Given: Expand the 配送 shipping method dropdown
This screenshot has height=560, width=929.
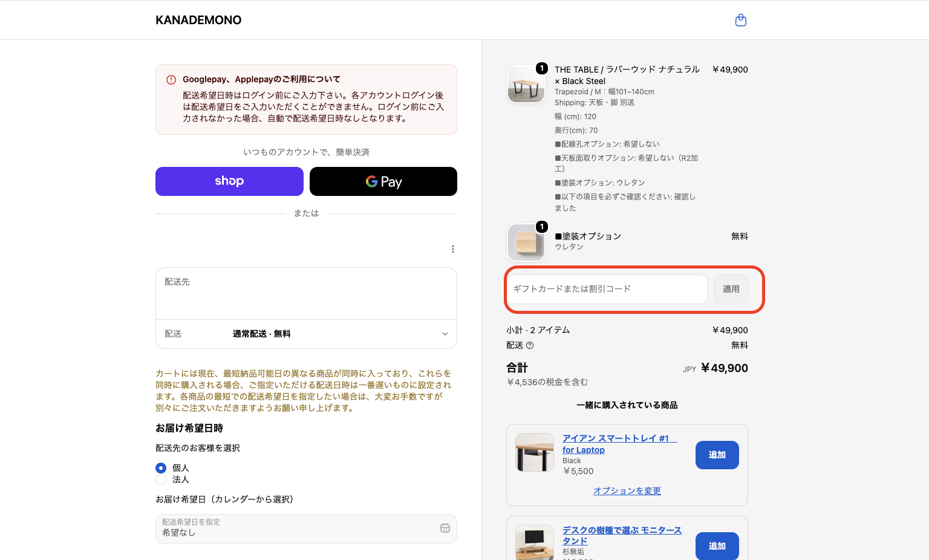Looking at the screenshot, I should coord(306,334).
